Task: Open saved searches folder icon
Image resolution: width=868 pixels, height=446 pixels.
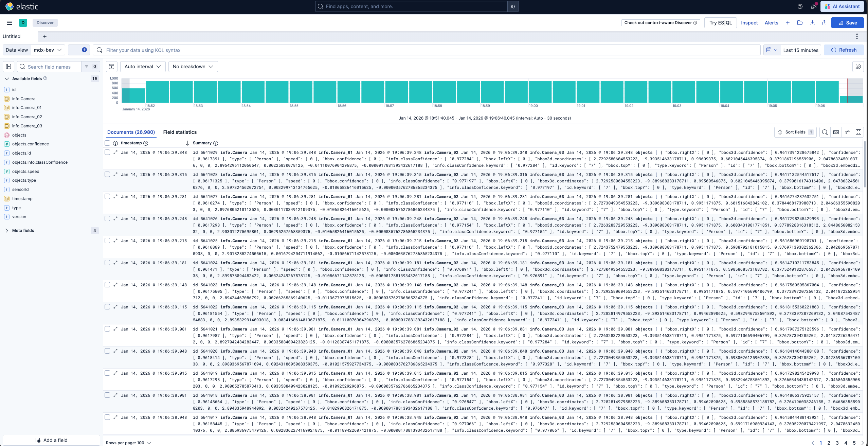Action: click(x=800, y=23)
